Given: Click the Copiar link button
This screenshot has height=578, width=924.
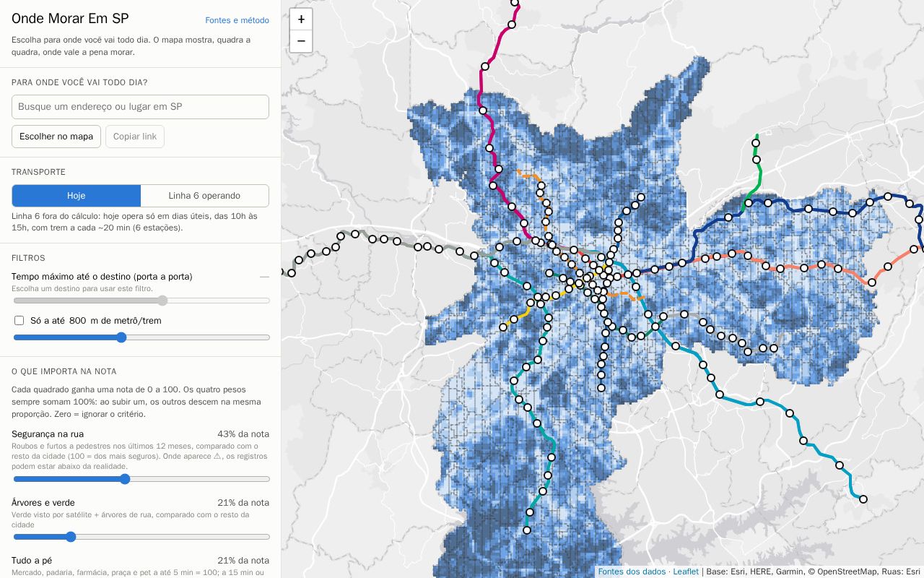Looking at the screenshot, I should (135, 137).
